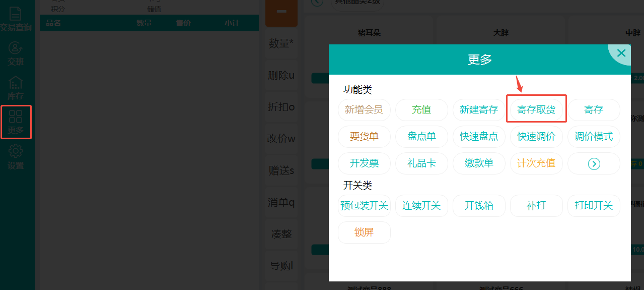Viewport: 644px width, 290px height.
Task: Click the 新建寄存 button
Action: click(x=479, y=109)
